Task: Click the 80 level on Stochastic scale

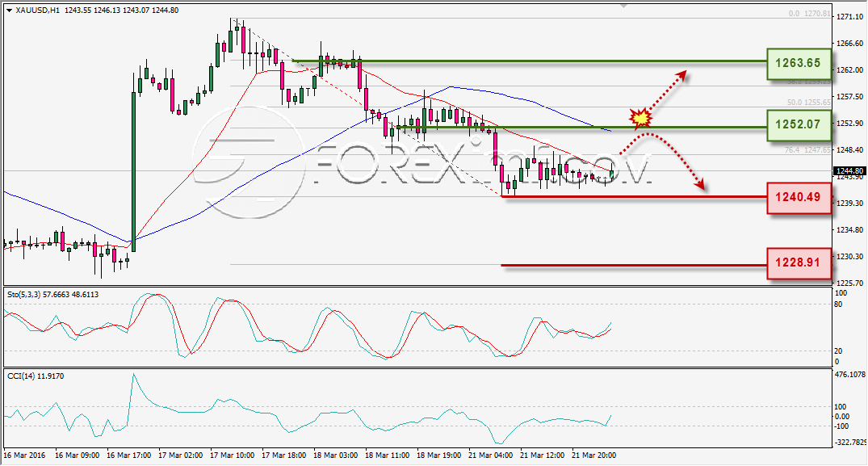Action: (838, 304)
